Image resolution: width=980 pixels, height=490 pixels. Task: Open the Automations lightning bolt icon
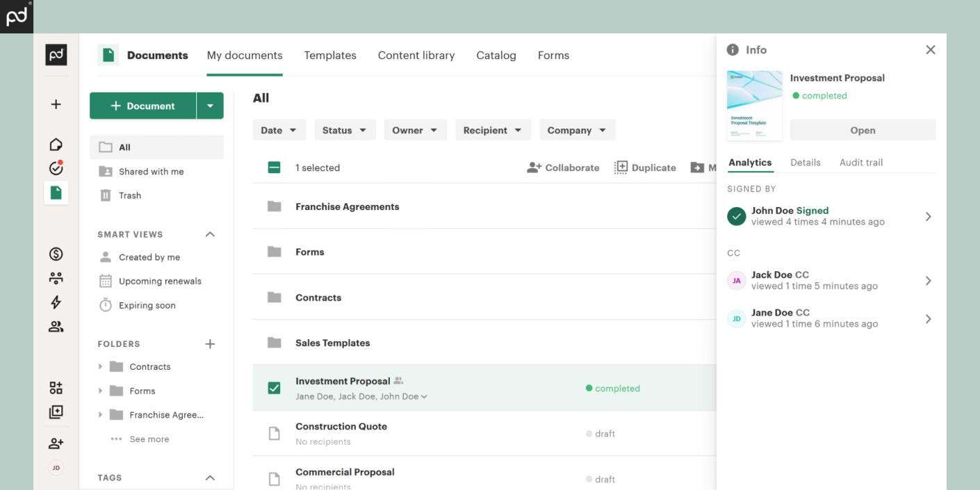56,302
